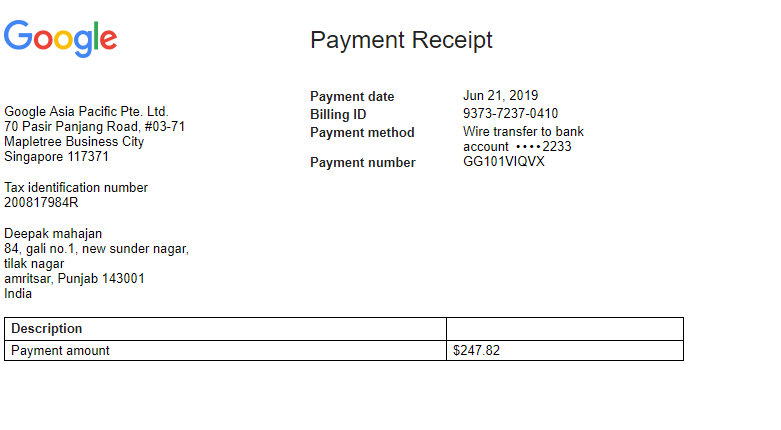Select payment number GG101VIQVX
781x430 pixels.
tap(504, 162)
